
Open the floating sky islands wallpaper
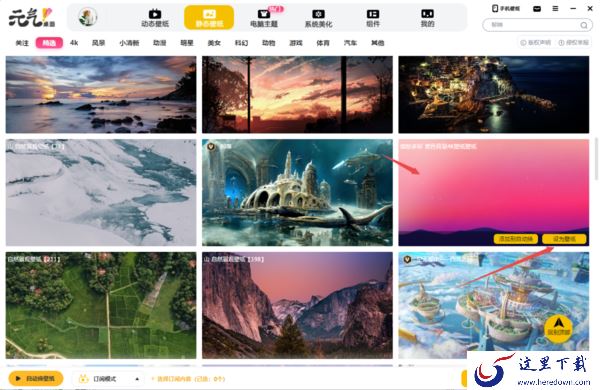(494, 305)
